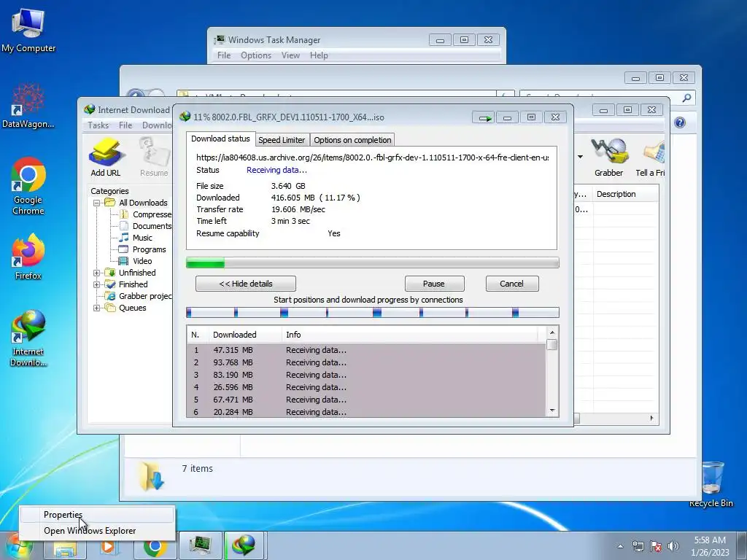Select the Music category
Viewport: 747px width, 560px height.
[136, 238]
